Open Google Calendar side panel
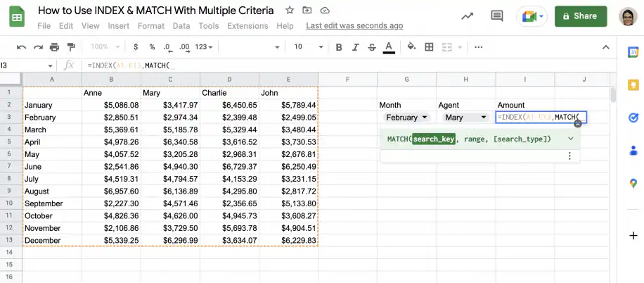The height and width of the screenshot is (283, 644). [633, 52]
